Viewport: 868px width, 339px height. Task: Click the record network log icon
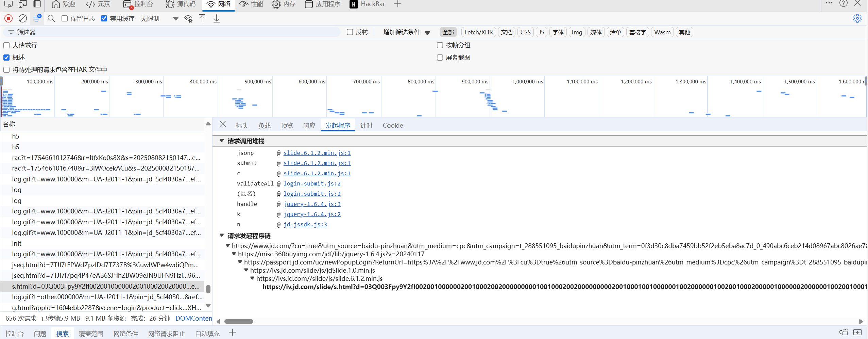8,18
